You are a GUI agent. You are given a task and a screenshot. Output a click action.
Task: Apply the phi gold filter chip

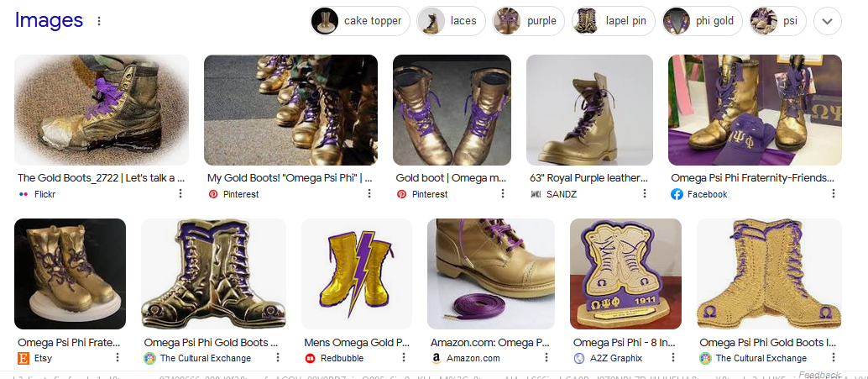coord(702,21)
